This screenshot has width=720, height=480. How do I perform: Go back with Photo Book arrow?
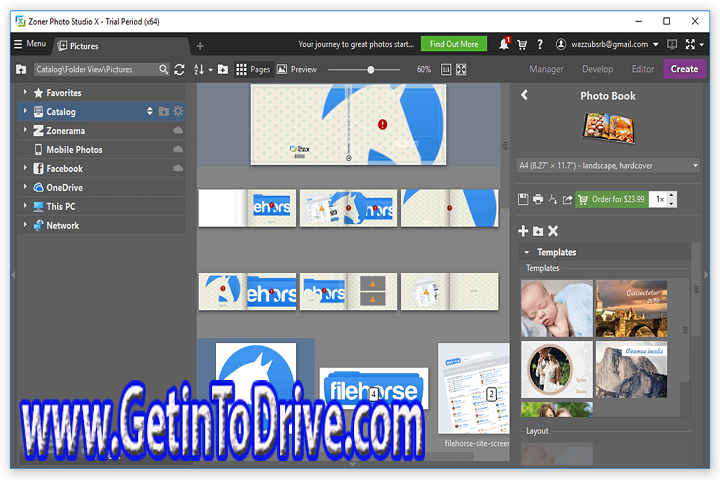coord(524,95)
